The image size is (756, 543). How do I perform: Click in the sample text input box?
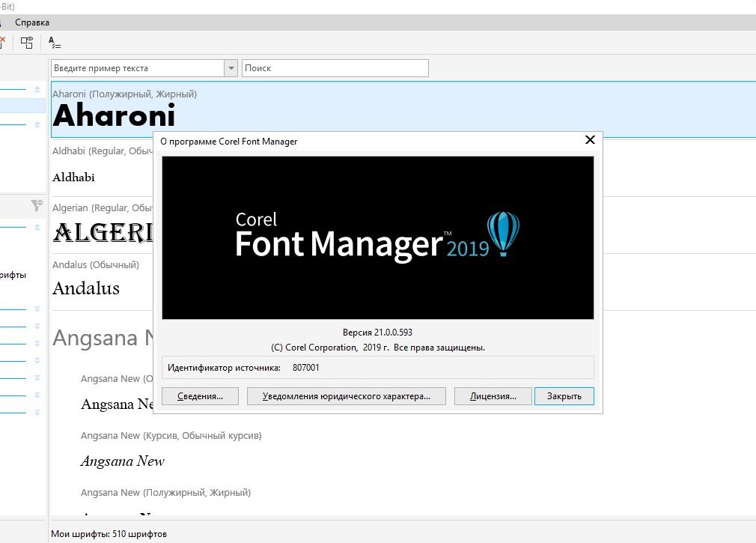pos(138,68)
